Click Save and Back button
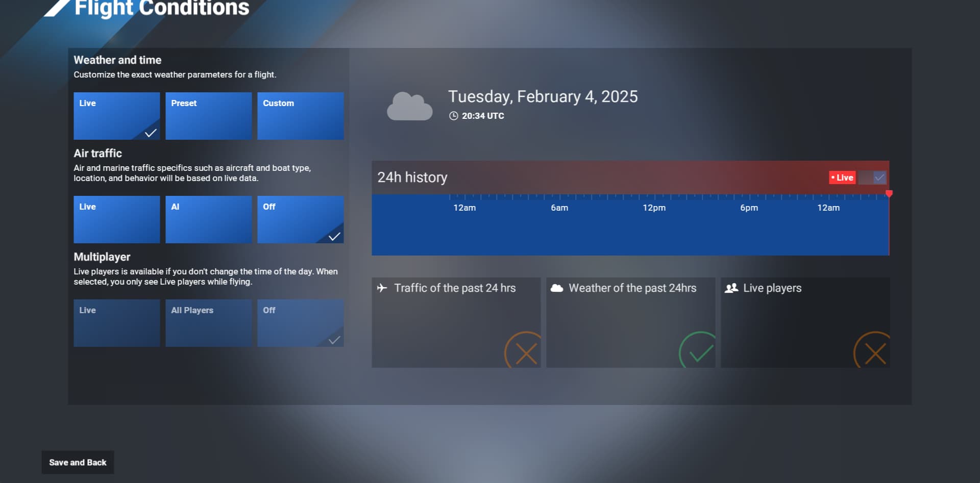The image size is (980, 483). pos(78,462)
